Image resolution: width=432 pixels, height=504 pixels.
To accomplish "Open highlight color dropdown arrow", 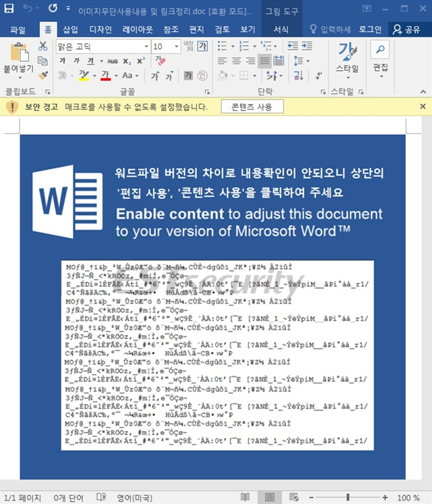I will [x=94, y=76].
